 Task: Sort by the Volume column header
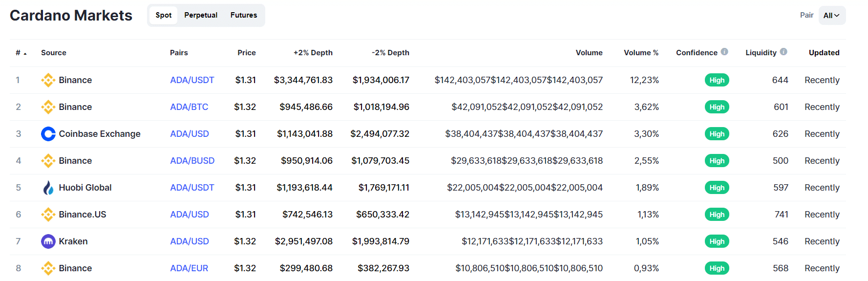(x=589, y=53)
